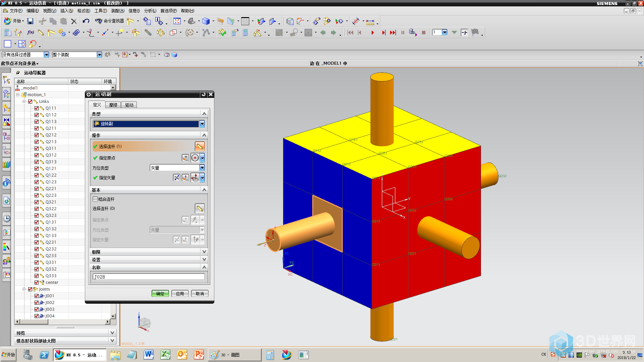
Task: Toggle the Links folder checkbox
Action: point(30,102)
